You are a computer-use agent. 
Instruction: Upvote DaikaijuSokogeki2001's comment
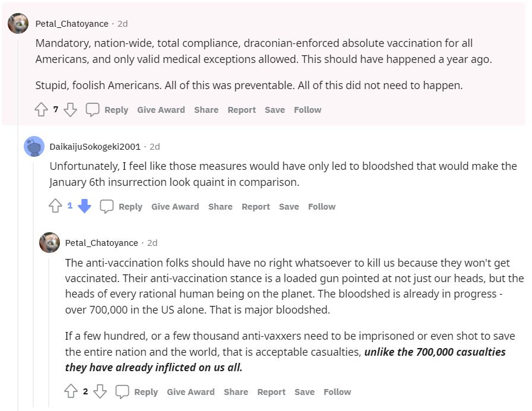(55, 207)
